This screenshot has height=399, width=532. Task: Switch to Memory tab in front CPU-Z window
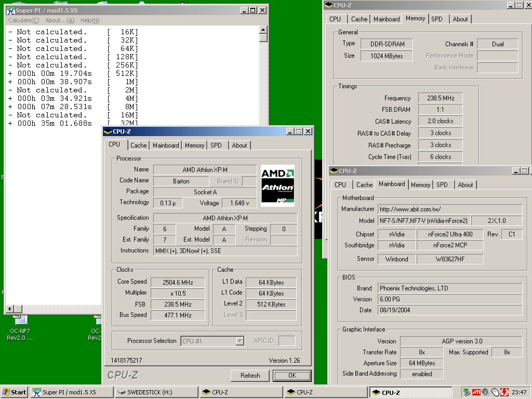coord(194,145)
